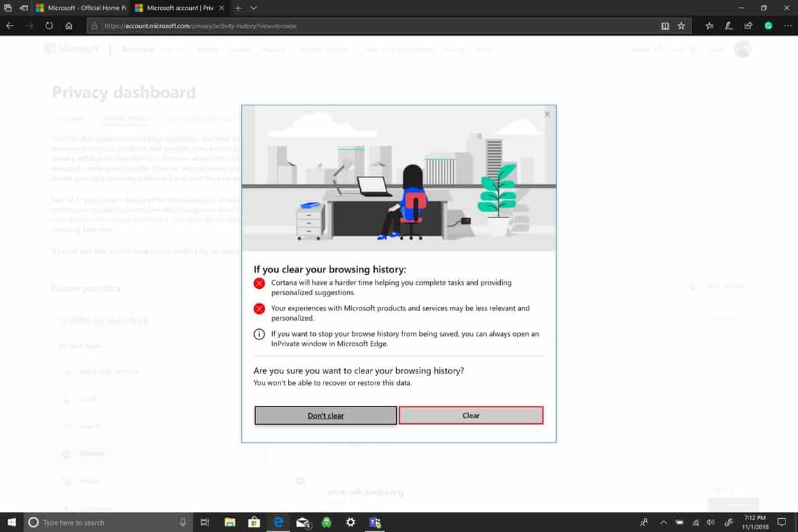Open the People icon in system tray

[x=644, y=522]
